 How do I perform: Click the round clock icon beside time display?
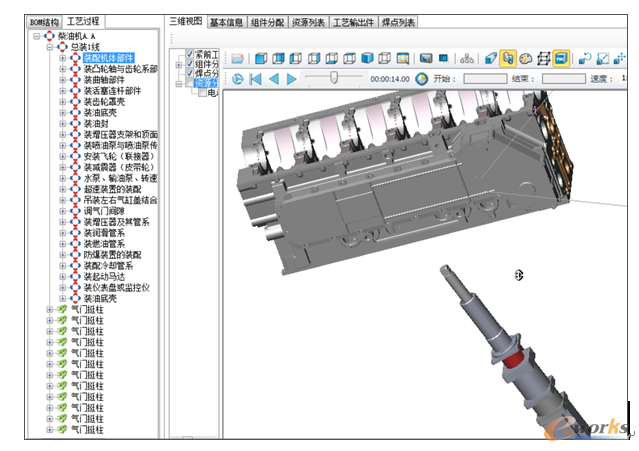point(421,79)
